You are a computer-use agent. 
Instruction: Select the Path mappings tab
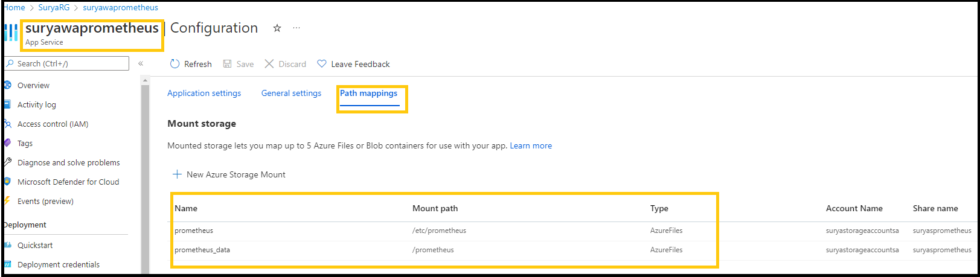[x=368, y=93]
